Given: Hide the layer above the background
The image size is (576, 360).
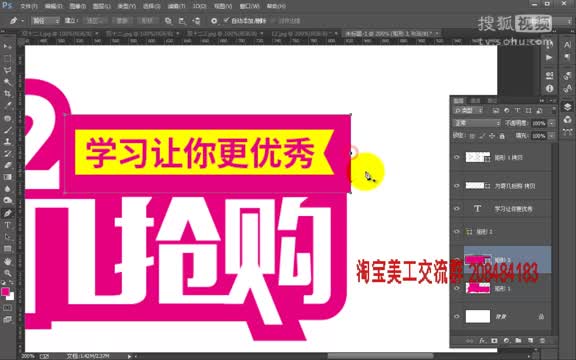Looking at the screenshot, I should click(x=457, y=288).
